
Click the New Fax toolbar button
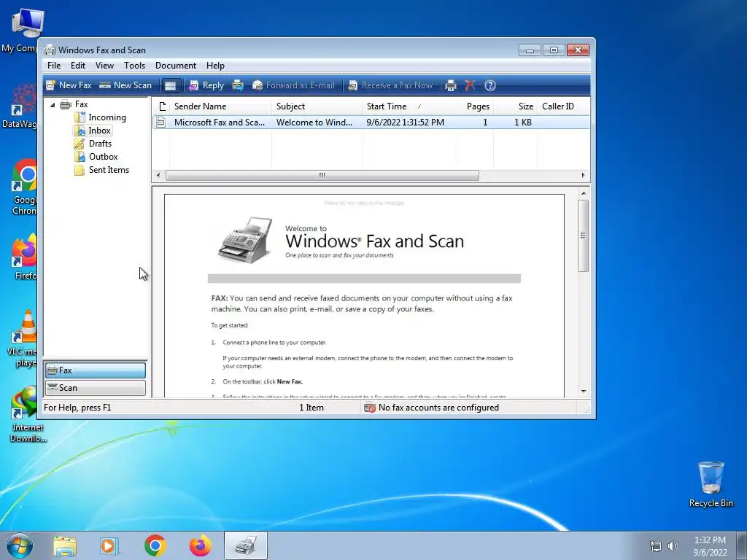[69, 85]
